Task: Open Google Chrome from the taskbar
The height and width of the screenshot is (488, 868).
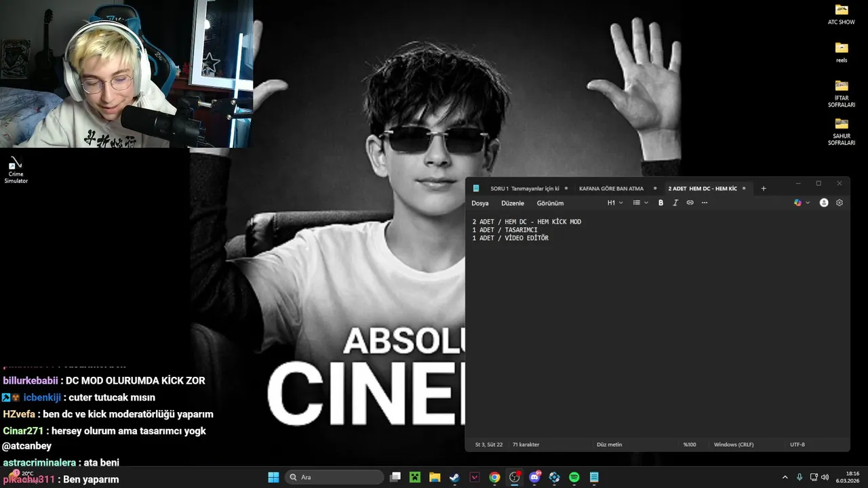Action: coord(494,477)
